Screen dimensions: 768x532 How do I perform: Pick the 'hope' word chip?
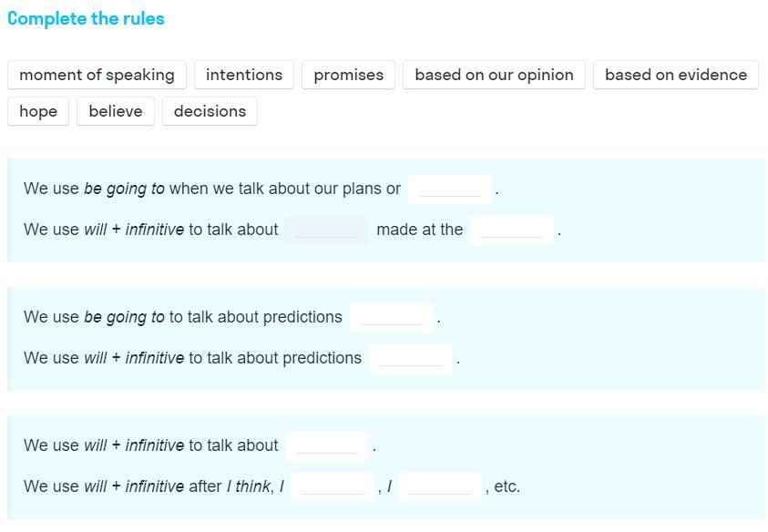pyautogui.click(x=38, y=111)
